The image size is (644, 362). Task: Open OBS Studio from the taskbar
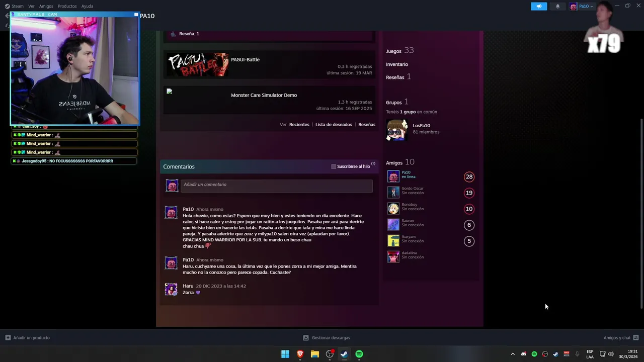click(x=330, y=354)
